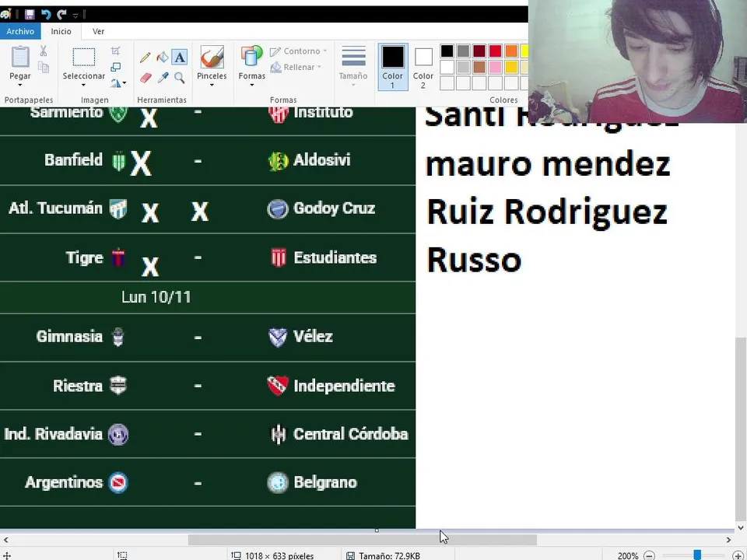This screenshot has width=747, height=560.
Task: Click the Seleccionar rectangle selection icon
Action: 84,57
